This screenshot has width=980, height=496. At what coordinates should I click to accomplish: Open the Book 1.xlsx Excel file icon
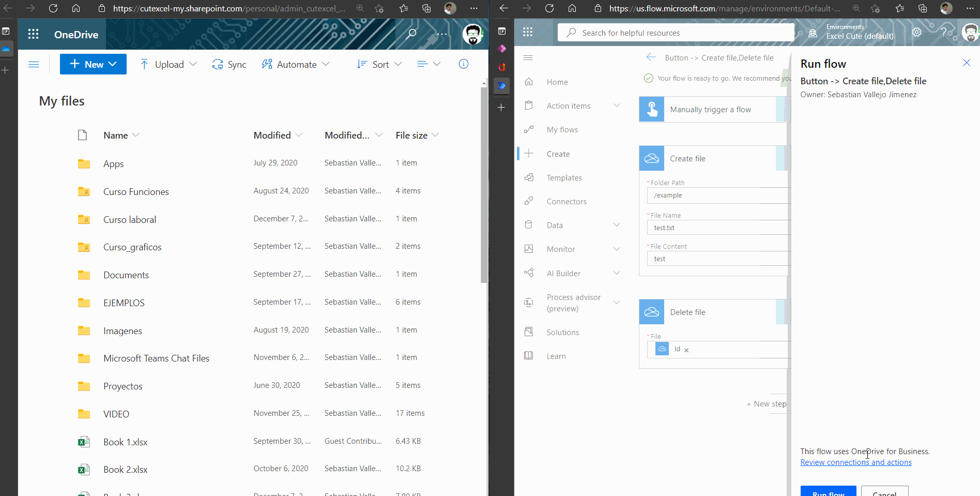[x=84, y=442]
